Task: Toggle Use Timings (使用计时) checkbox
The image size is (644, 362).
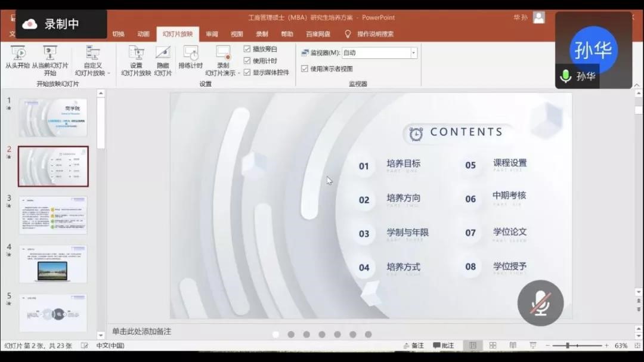Action: coord(247,61)
